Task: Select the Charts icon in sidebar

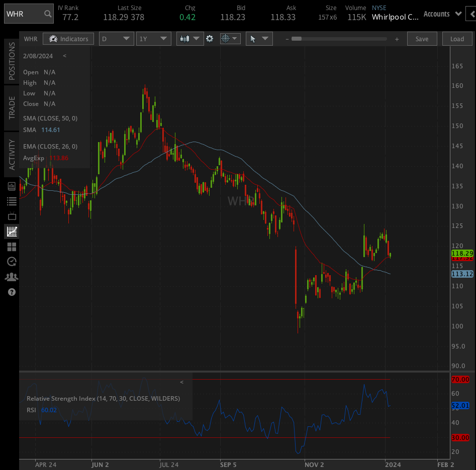Action: pyautogui.click(x=12, y=231)
